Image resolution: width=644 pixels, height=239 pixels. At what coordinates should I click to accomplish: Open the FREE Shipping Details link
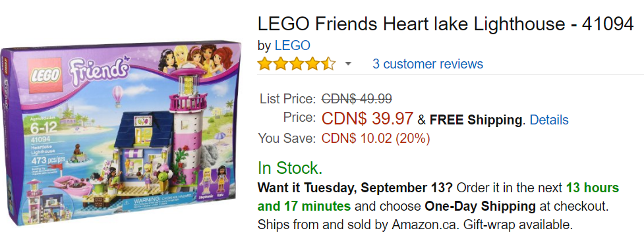click(549, 120)
